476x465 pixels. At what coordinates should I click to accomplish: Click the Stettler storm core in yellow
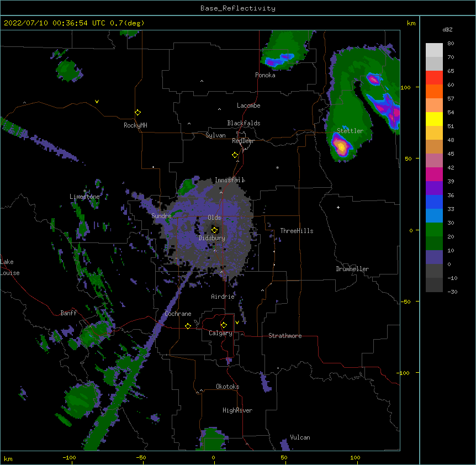tap(341, 147)
